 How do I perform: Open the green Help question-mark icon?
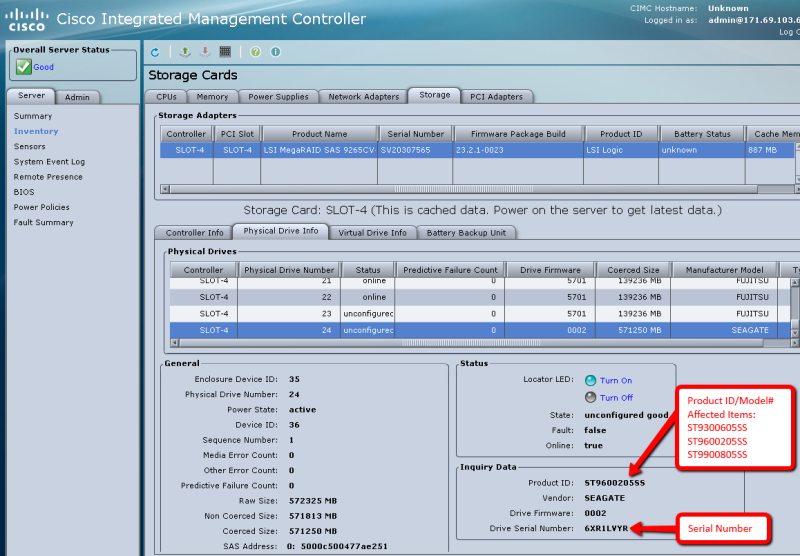coord(256,52)
